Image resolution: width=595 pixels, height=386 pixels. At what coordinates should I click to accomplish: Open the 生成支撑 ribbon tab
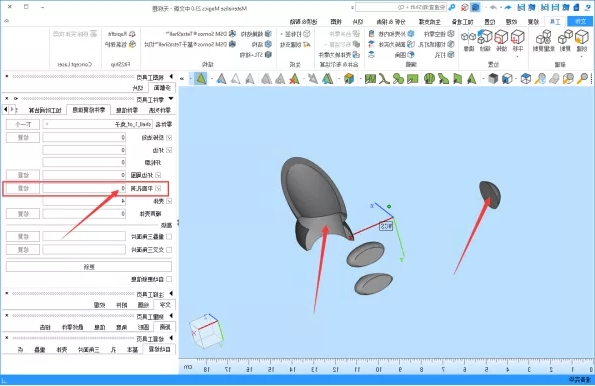430,22
